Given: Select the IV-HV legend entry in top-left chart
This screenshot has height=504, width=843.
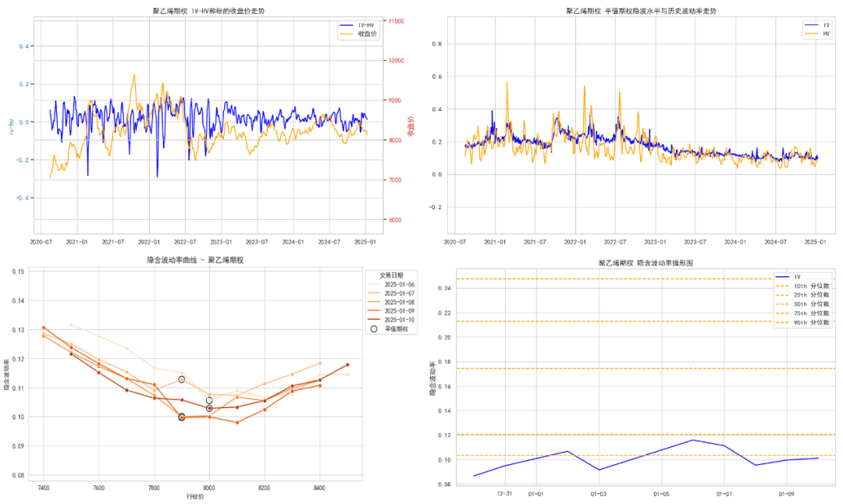Looking at the screenshot, I should [358, 25].
